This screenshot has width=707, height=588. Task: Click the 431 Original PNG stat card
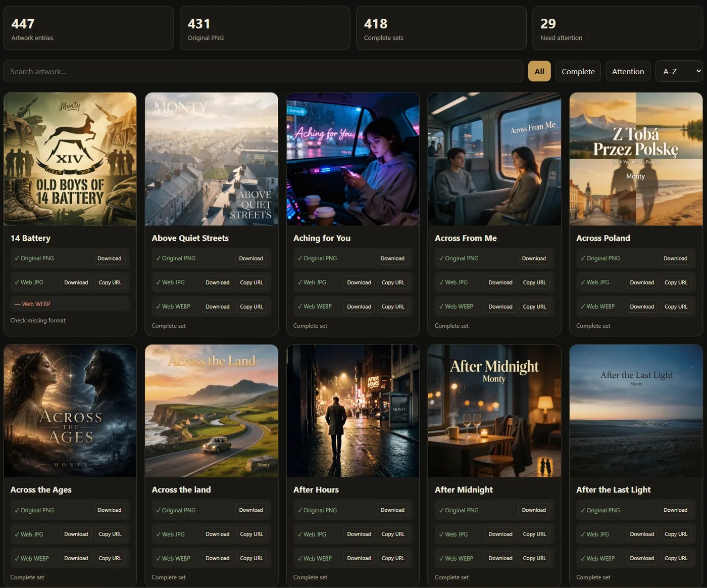pos(265,28)
